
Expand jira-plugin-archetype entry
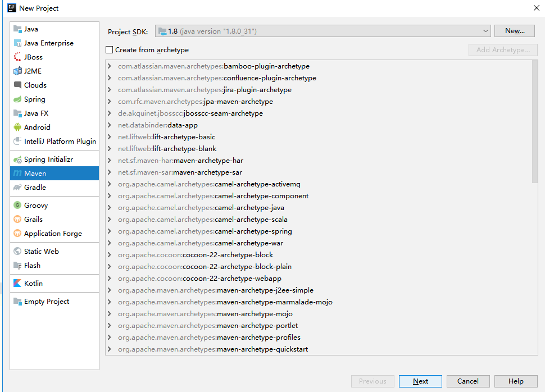pyautogui.click(x=110, y=90)
